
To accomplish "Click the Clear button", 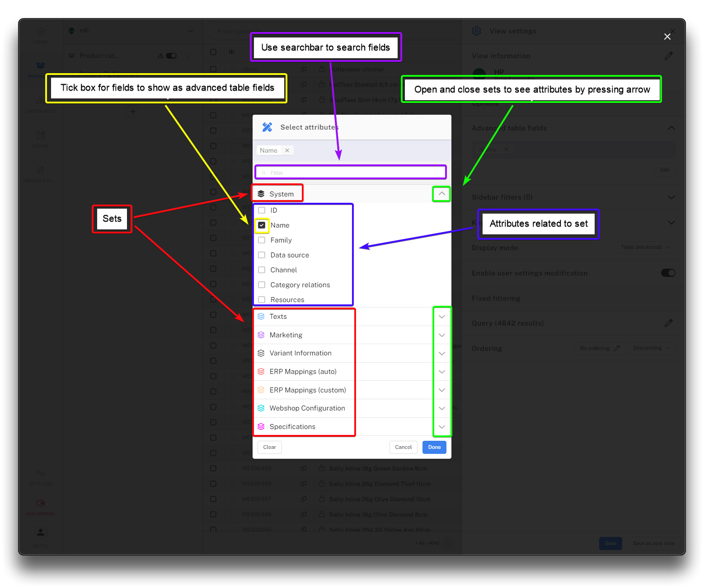I will pos(270,447).
